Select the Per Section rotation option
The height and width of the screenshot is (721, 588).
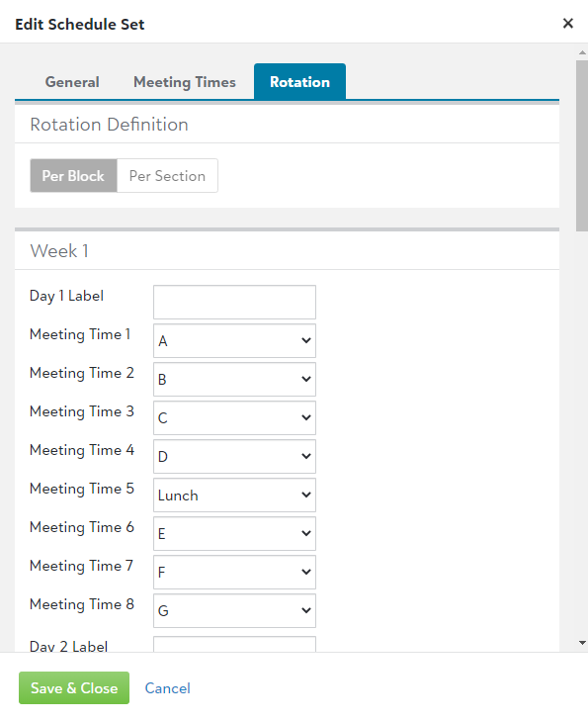pos(167,176)
